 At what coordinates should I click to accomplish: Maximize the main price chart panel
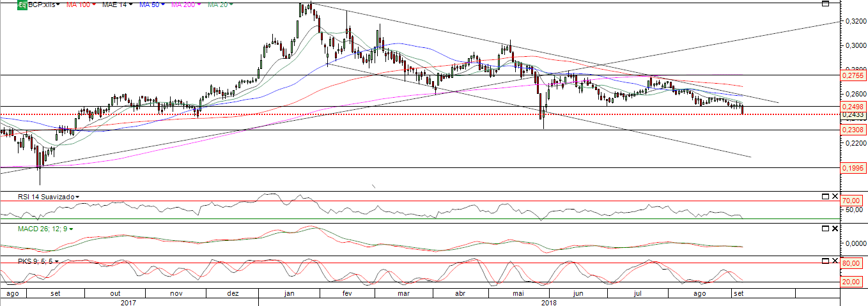tap(825, 4)
